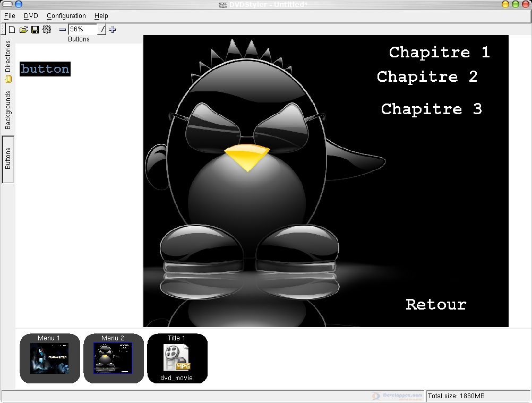Select the dvd_movie MPG file icon

pos(177,358)
